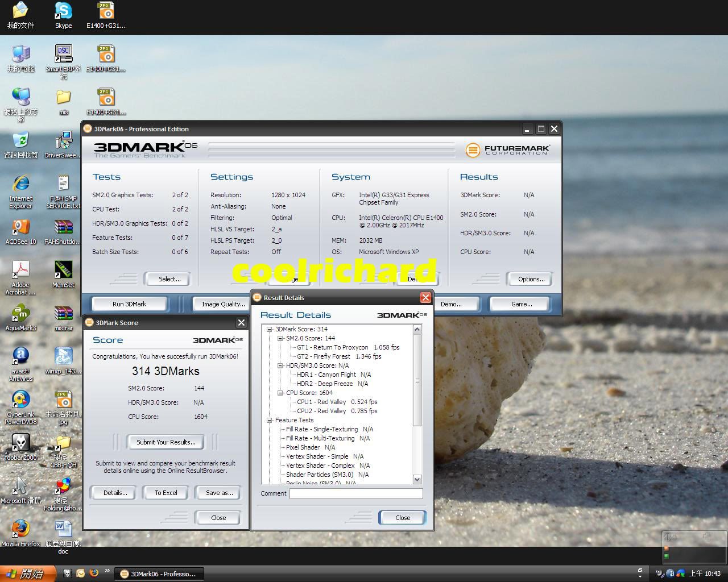Screen dimensions: 728x582
Task: Launch CyberLink PowerDVD8 shortcut
Action: 20,408
